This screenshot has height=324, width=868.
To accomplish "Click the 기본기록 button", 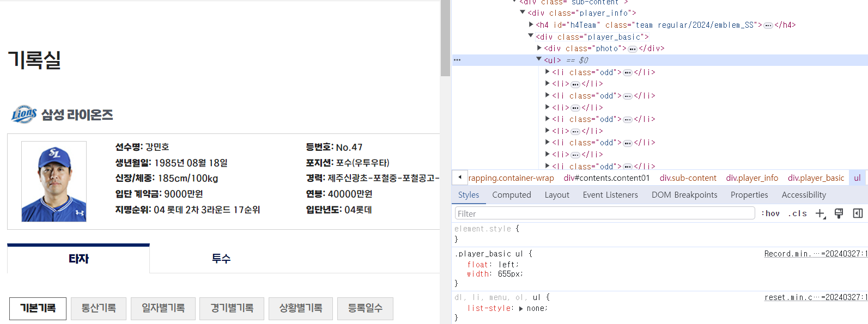I will [x=38, y=308].
